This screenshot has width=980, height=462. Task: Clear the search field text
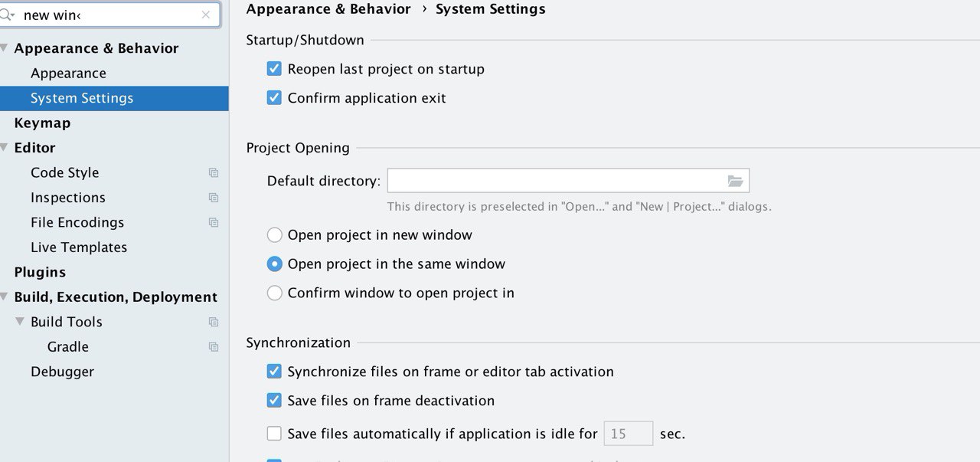[x=205, y=15]
